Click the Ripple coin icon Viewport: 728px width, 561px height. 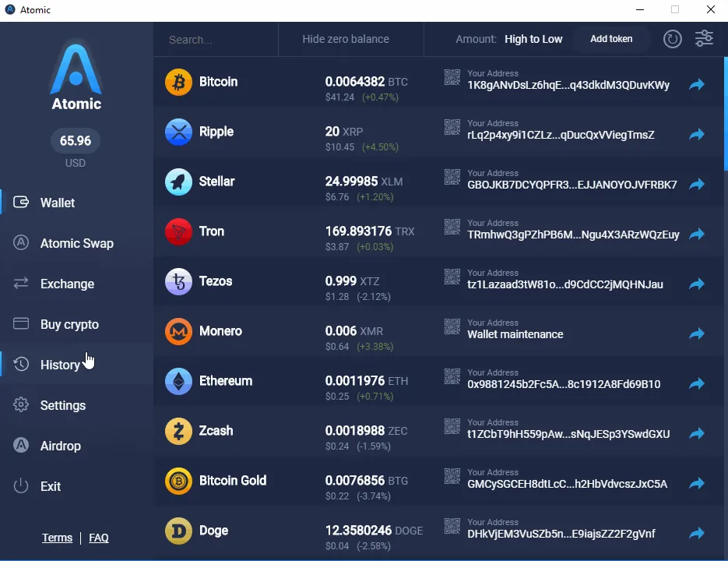(x=178, y=132)
